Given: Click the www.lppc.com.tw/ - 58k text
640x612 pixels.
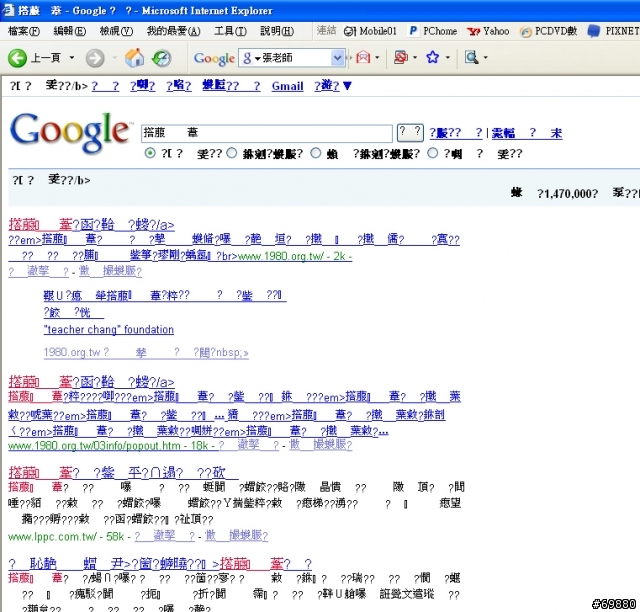Looking at the screenshot, I should (x=66, y=536).
